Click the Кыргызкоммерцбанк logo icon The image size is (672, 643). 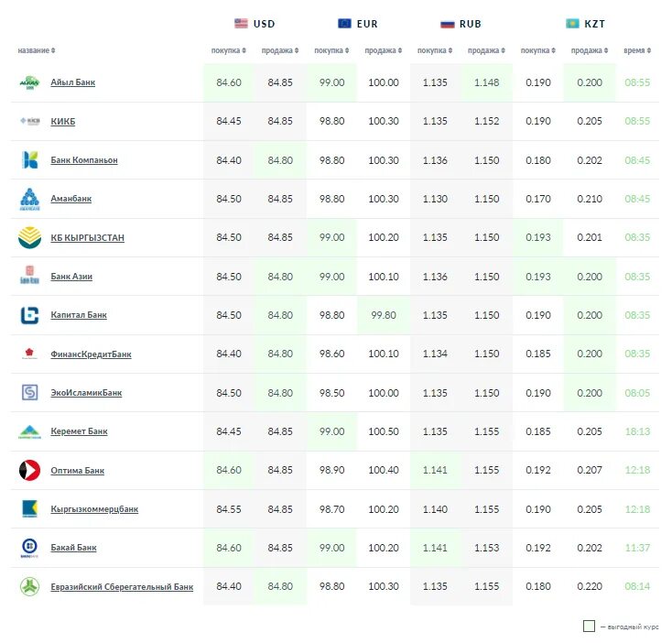(x=29, y=509)
